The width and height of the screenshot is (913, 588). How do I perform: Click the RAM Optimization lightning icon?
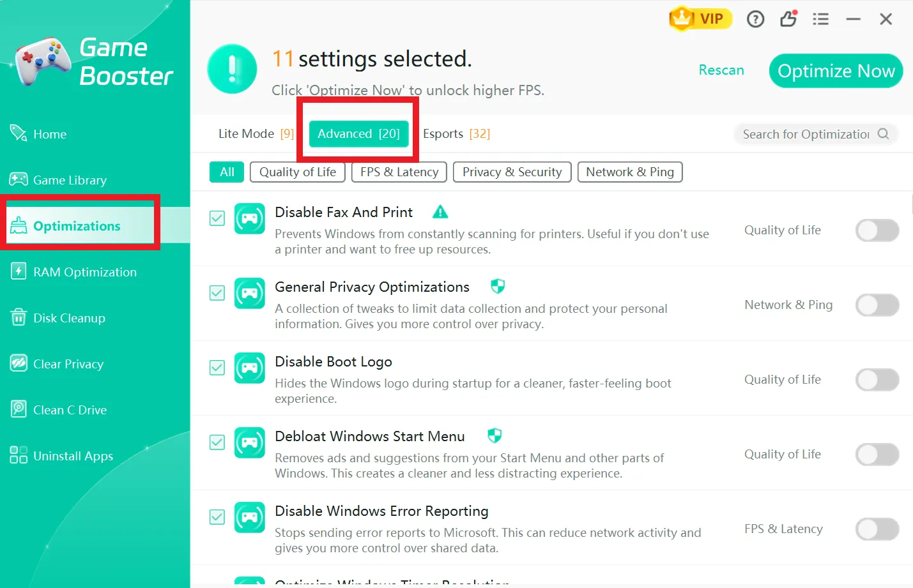19,271
